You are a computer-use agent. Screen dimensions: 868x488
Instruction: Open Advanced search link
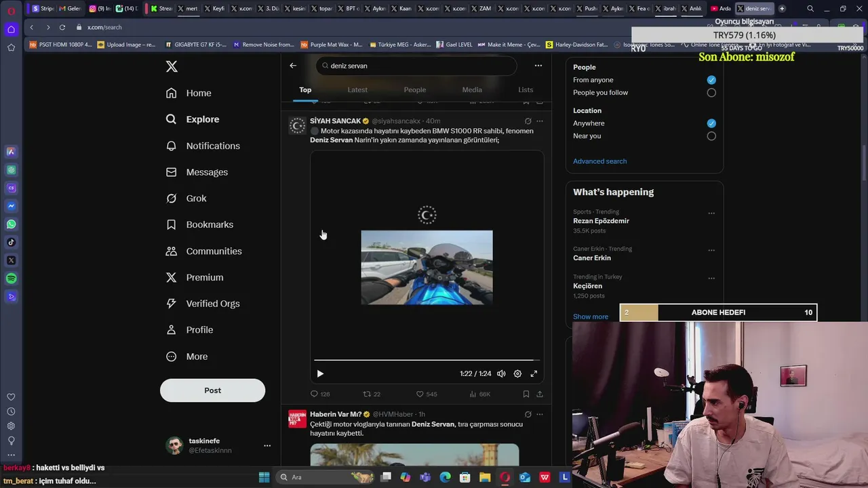click(x=599, y=161)
